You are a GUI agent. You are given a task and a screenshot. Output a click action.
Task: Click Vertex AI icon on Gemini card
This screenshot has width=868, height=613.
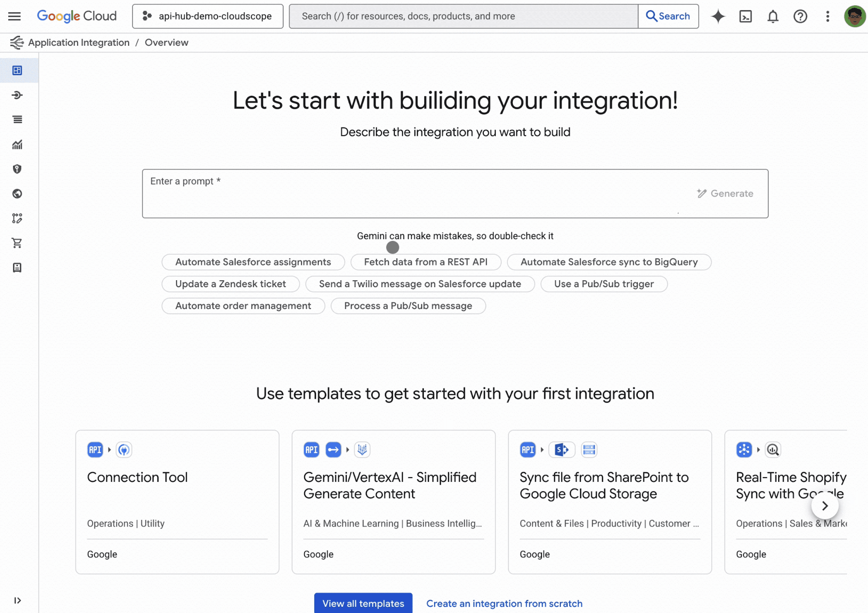pos(362,450)
